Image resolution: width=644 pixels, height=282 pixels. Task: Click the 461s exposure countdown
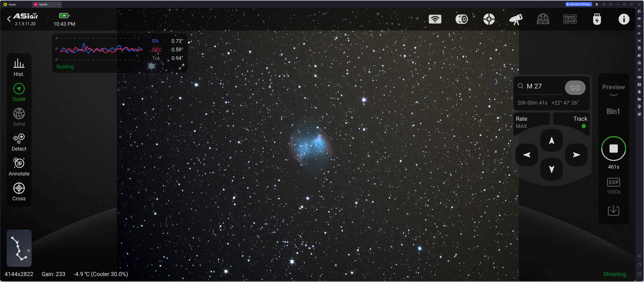(x=613, y=167)
